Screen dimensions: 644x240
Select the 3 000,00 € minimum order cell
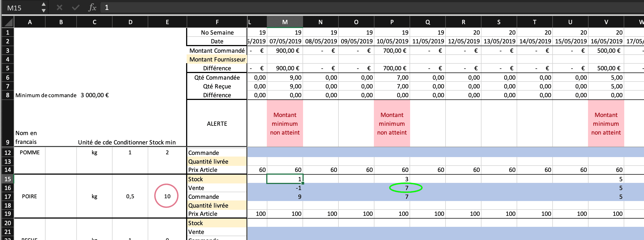click(95, 95)
